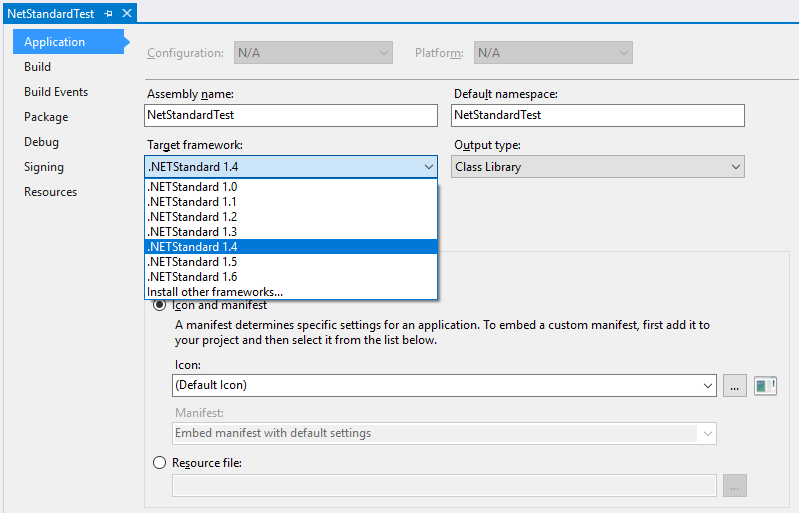Viewport: 799px width, 513px height.
Task: Browse for icon with ellipsis button
Action: coord(734,386)
